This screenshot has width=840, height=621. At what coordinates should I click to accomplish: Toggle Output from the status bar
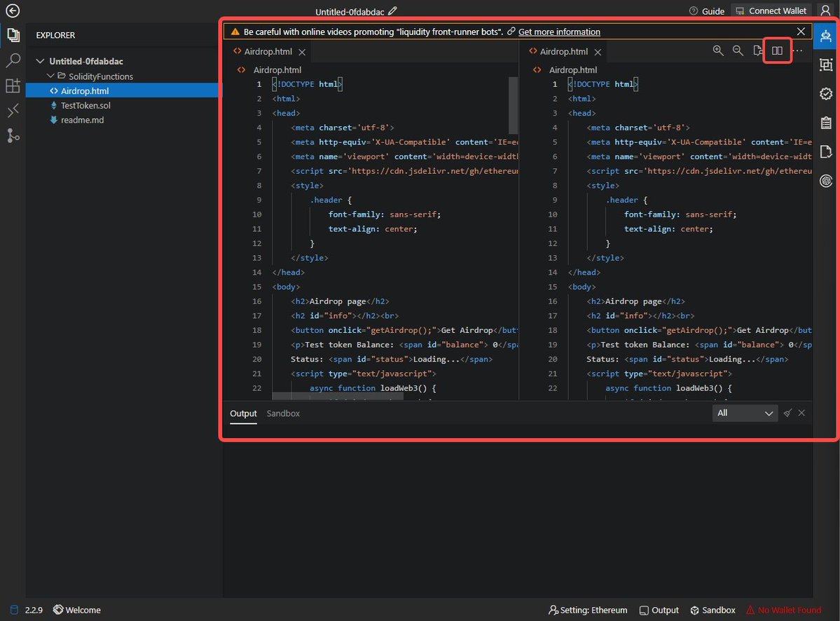[x=659, y=610]
